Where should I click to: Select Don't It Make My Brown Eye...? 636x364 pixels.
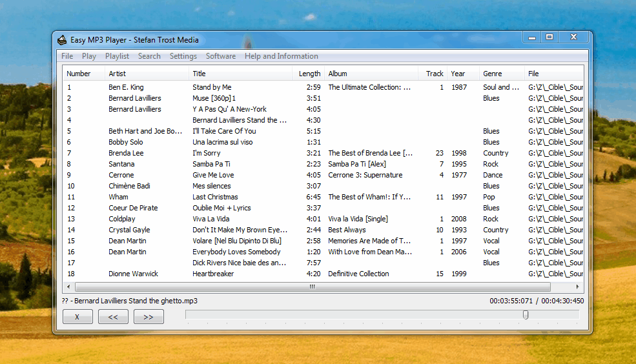[240, 229]
